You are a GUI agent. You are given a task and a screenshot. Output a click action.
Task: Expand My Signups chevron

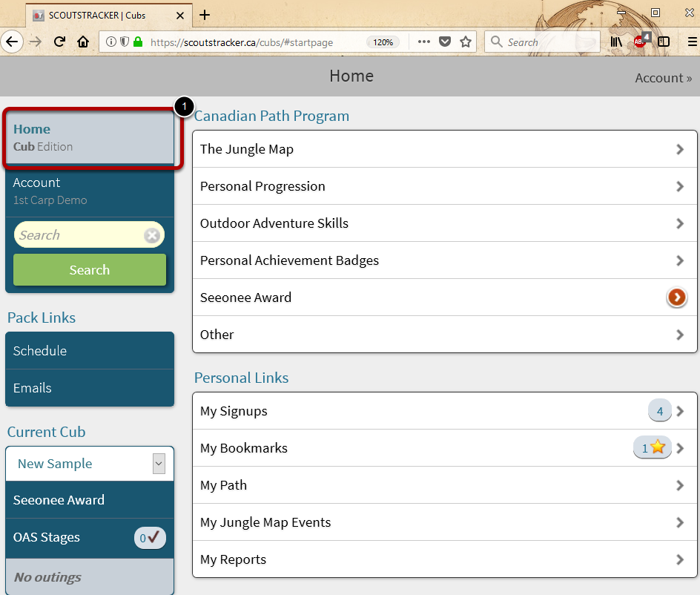pos(679,411)
